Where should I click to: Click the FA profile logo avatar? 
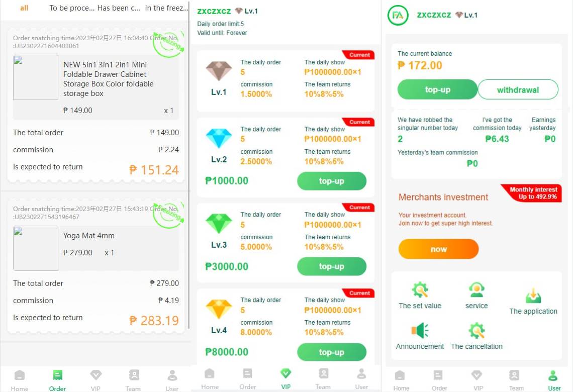point(398,15)
